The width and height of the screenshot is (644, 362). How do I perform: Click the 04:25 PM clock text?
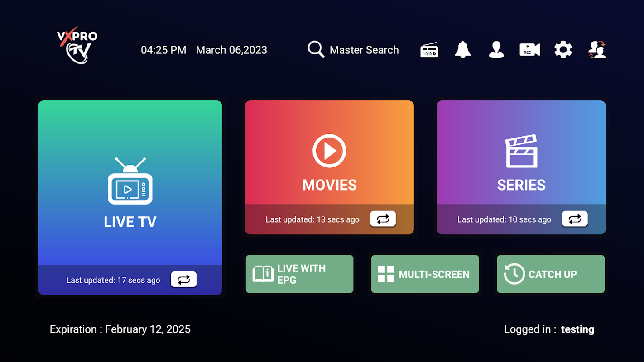163,50
